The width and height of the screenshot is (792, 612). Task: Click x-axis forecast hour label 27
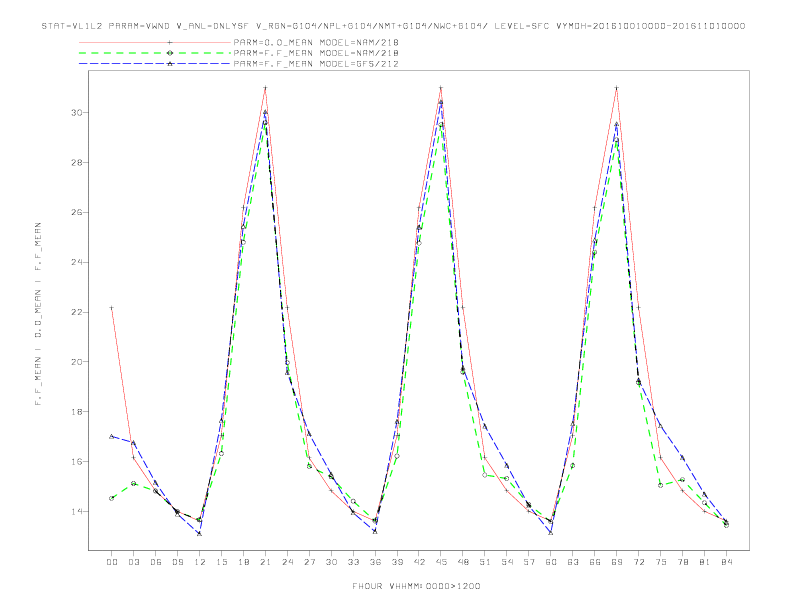coord(309,562)
